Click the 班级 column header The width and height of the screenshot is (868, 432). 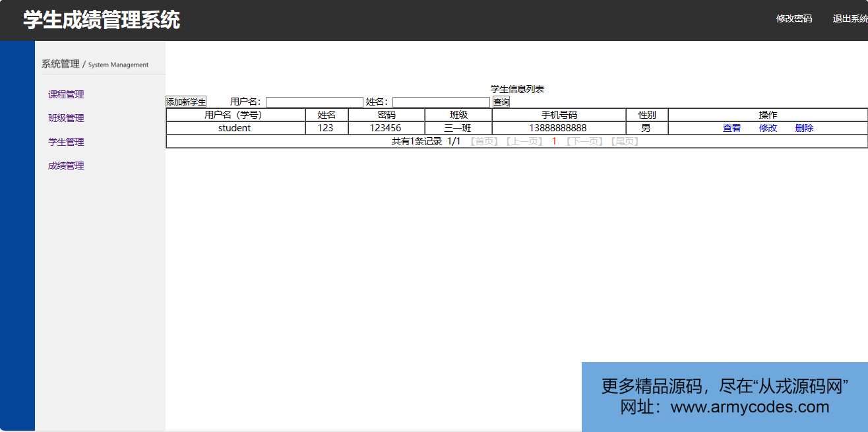458,115
